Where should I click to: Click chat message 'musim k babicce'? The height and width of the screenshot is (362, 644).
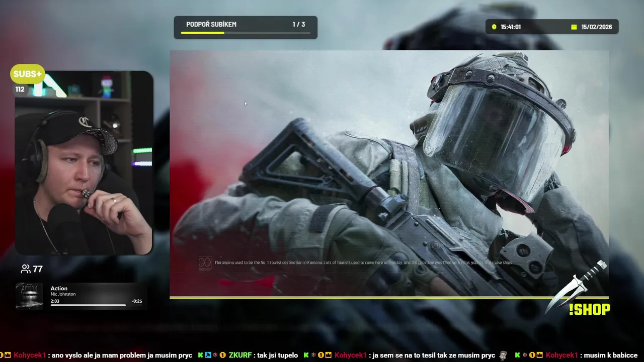click(x=610, y=355)
